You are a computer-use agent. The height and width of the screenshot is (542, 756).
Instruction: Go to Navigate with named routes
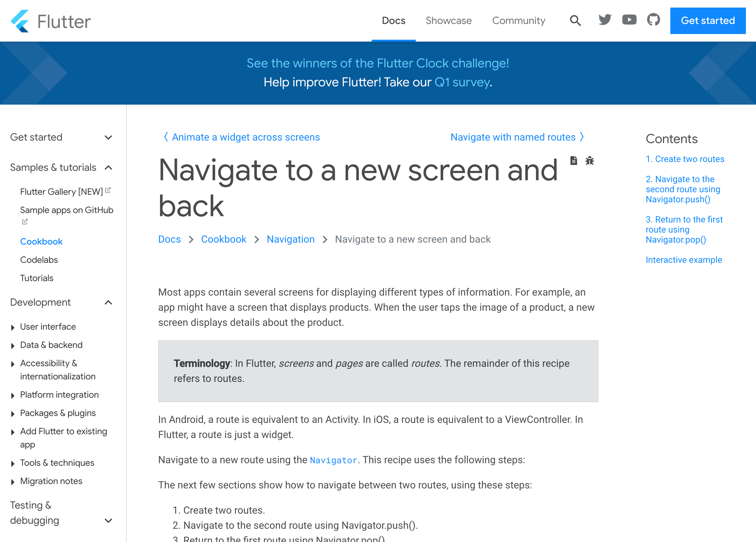pyautogui.click(x=513, y=137)
